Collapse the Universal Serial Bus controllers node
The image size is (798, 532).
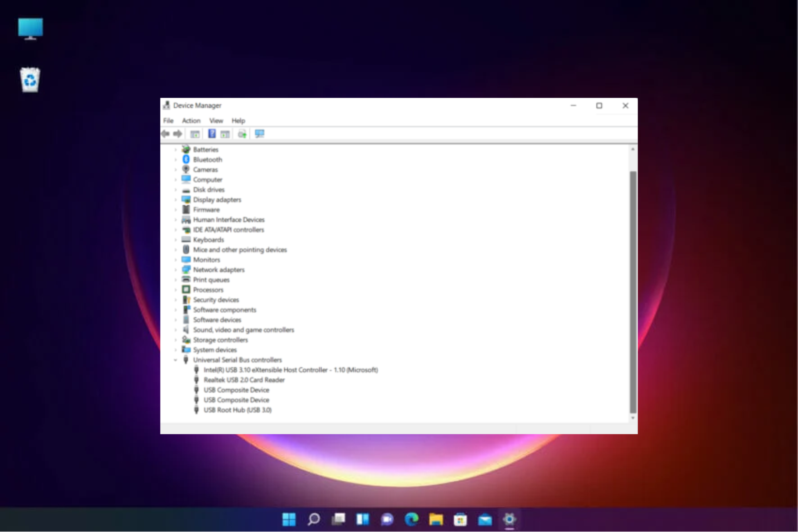coord(175,360)
